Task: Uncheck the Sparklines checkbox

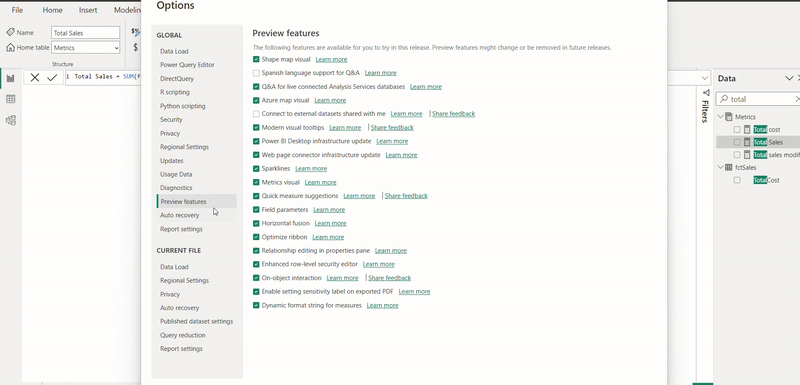Action: pos(256,168)
